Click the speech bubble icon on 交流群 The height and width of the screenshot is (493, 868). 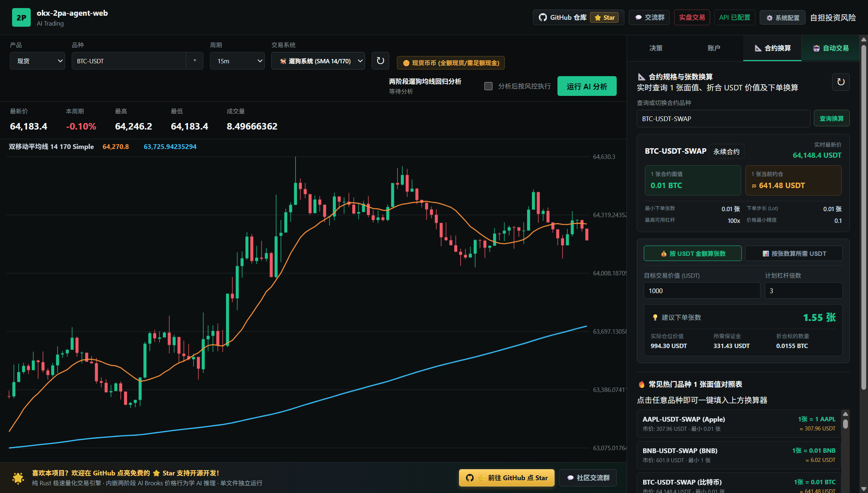(x=638, y=18)
